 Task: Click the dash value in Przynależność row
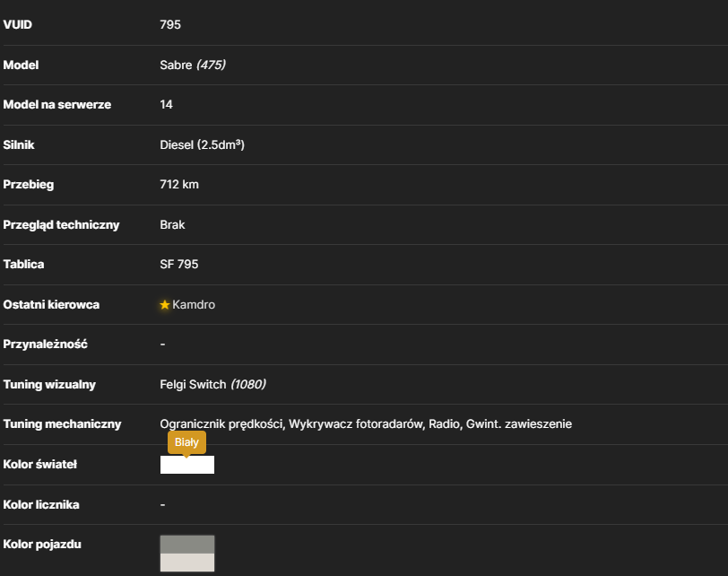tap(162, 345)
